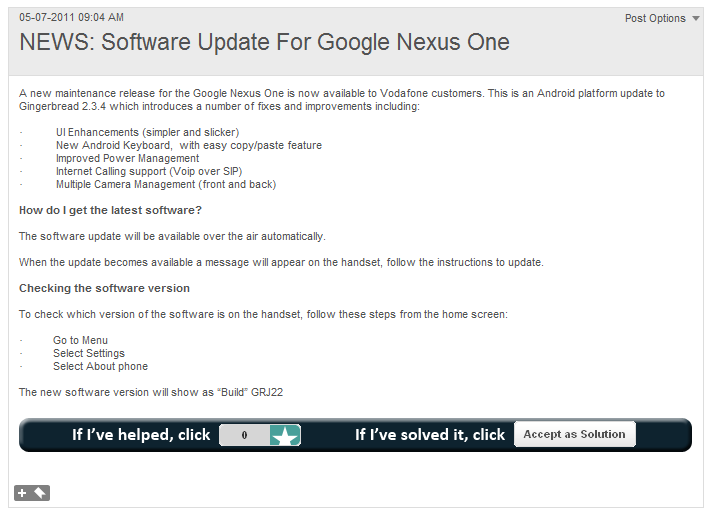This screenshot has height=516, width=710.
Task: Click the "If I've solved it, click" label
Action: point(430,435)
